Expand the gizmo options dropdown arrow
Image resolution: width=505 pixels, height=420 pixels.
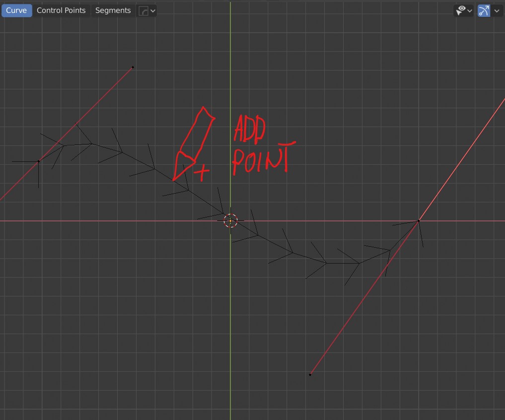497,11
